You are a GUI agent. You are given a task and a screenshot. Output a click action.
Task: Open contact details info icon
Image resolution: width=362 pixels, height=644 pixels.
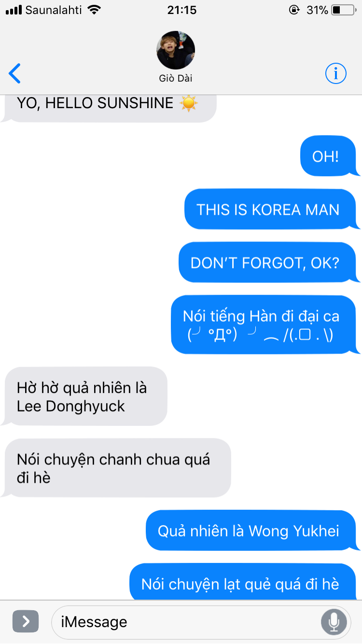[335, 73]
